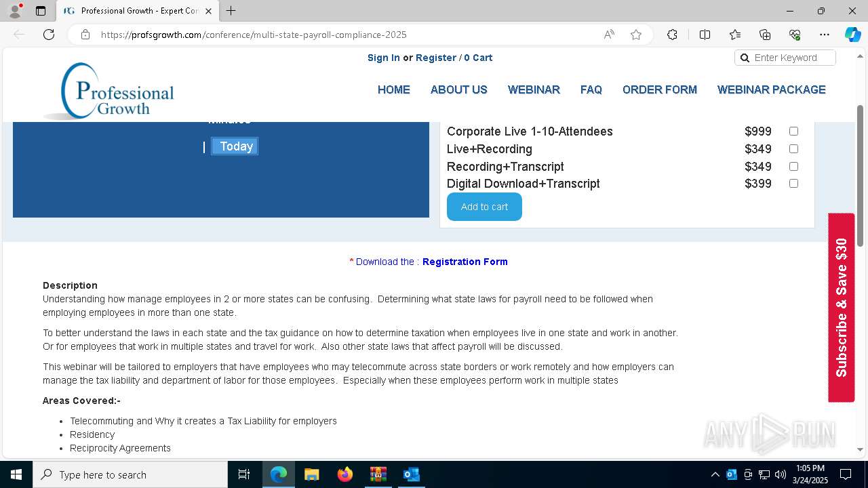Click the $999 price text

point(758,131)
